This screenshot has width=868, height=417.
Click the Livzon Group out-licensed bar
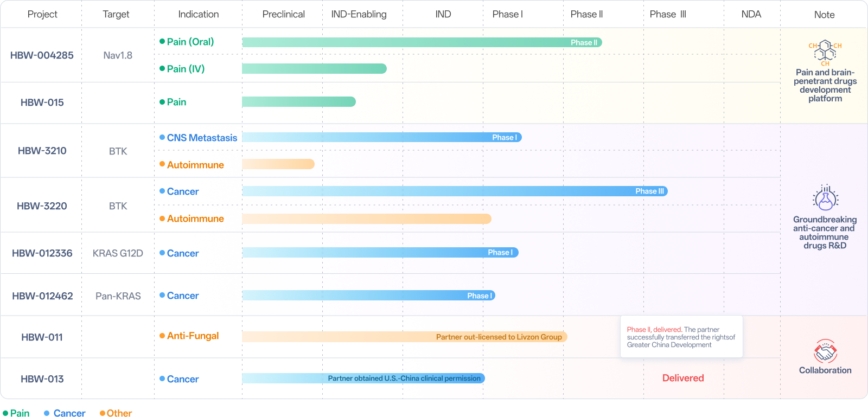point(404,337)
